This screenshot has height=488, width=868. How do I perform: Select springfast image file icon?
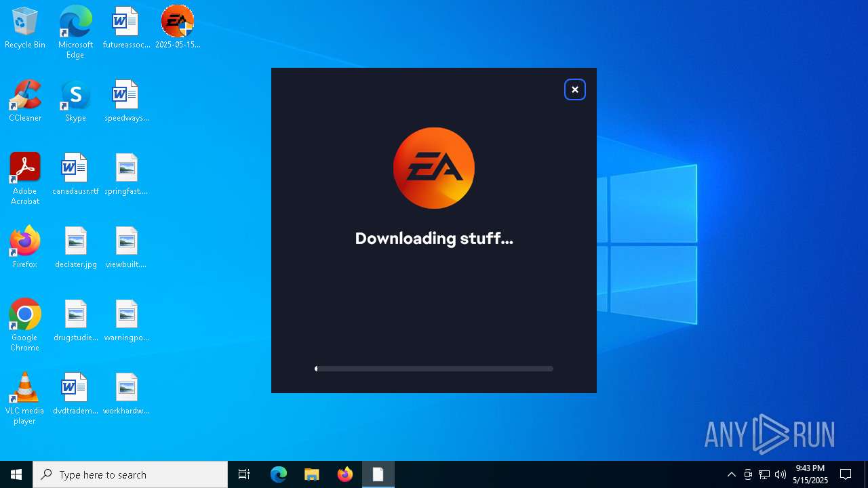click(x=126, y=174)
